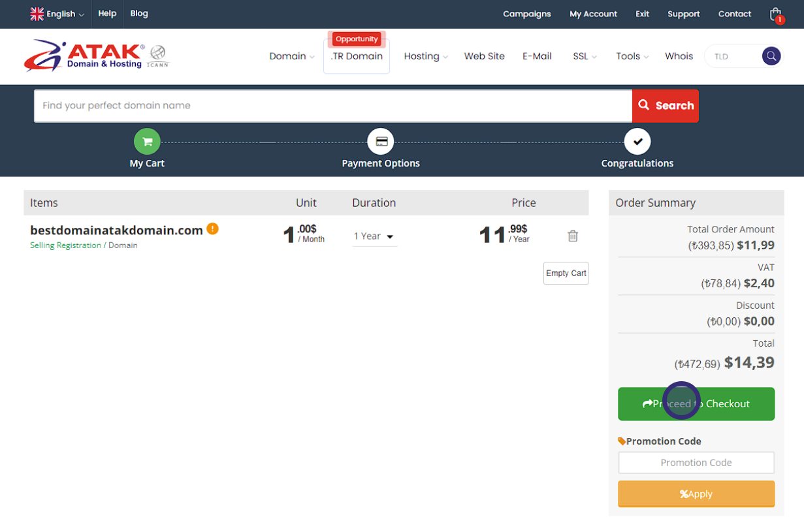Image resolution: width=804 pixels, height=532 pixels.
Task: Expand the SSL menu
Action: click(585, 56)
